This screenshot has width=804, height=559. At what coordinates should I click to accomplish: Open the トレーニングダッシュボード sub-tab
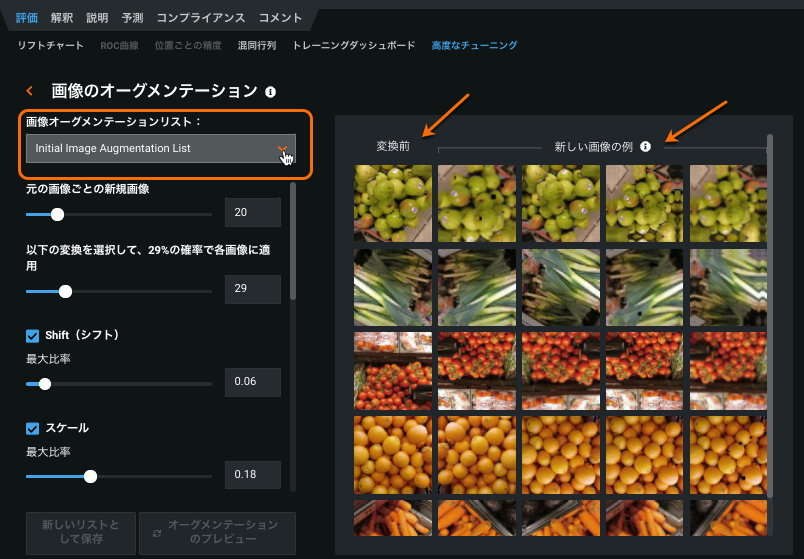point(354,46)
